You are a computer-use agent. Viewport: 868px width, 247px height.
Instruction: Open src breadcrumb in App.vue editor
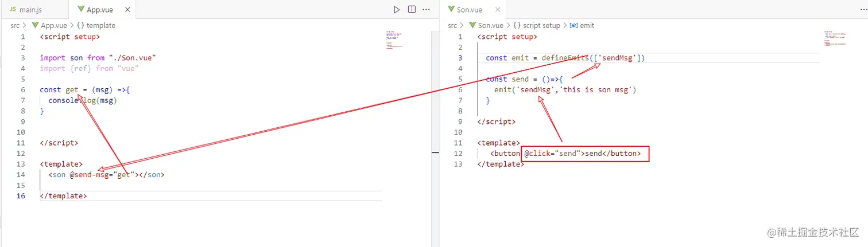15,25
